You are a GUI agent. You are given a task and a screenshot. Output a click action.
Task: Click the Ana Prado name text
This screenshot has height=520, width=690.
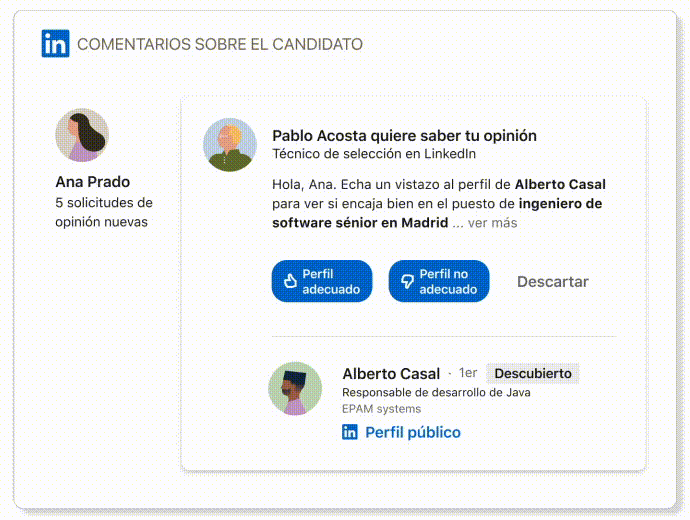93,182
